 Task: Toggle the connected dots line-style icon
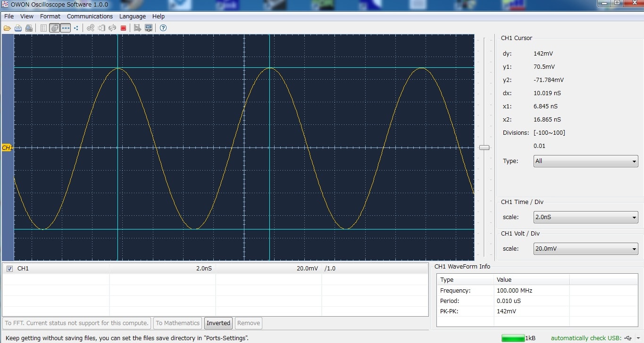pos(66,28)
